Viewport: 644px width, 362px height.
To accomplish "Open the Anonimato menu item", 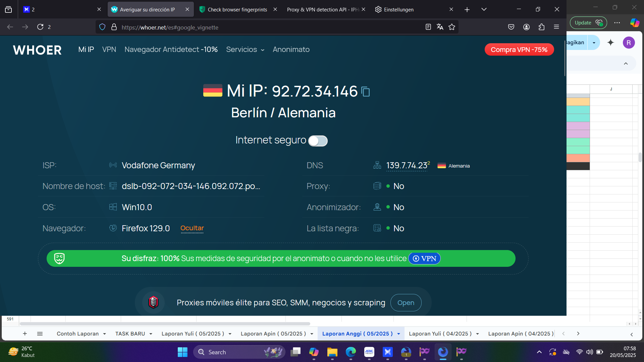I will [291, 50].
